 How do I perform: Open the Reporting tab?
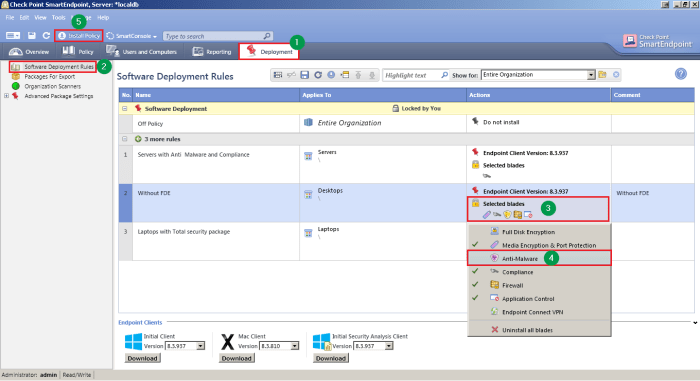pos(212,51)
